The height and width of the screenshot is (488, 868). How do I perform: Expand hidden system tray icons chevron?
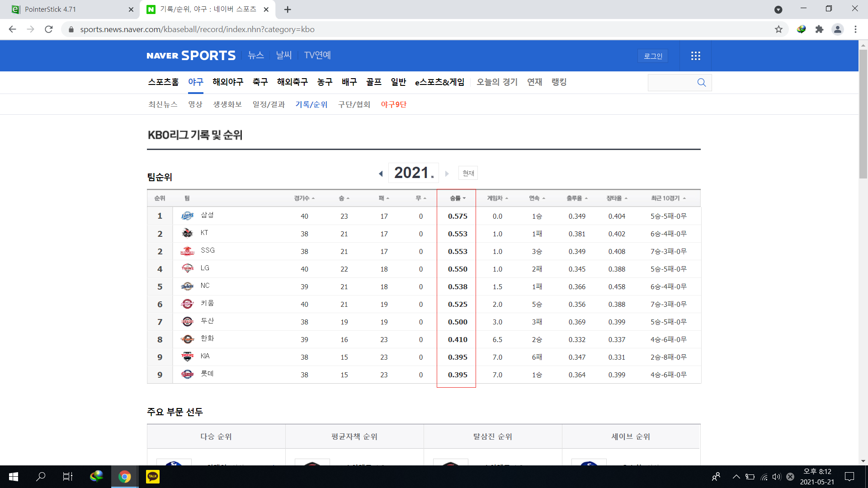point(736,477)
